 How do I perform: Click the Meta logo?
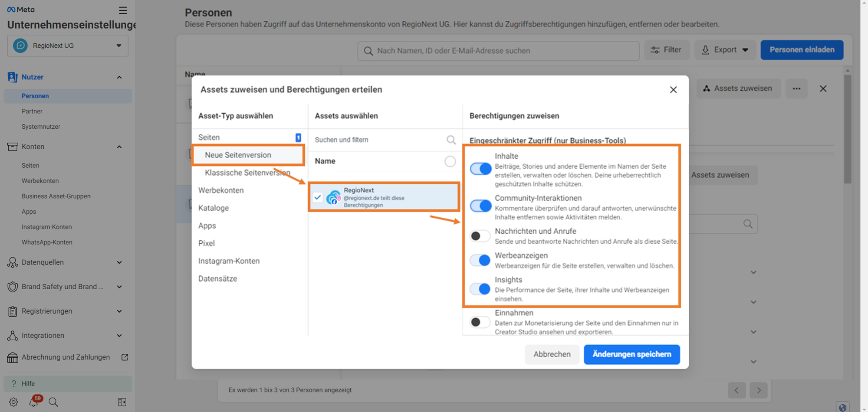pos(21,10)
